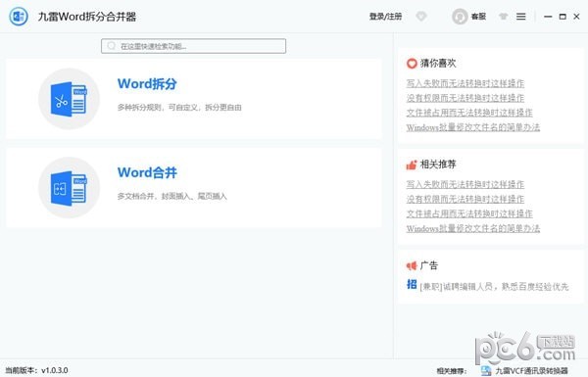Click the thumbs-up icon beside 相关推荐
Viewport: 588px width, 377px height.
coord(412,165)
